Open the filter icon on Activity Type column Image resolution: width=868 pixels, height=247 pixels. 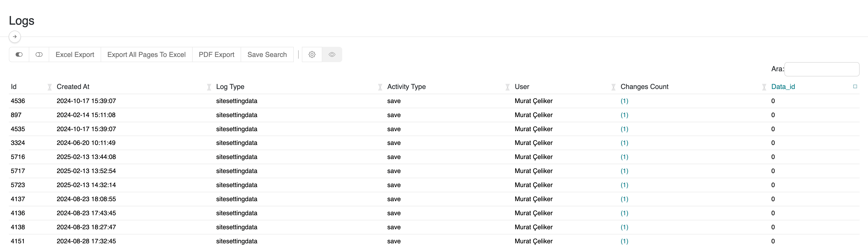(380, 87)
